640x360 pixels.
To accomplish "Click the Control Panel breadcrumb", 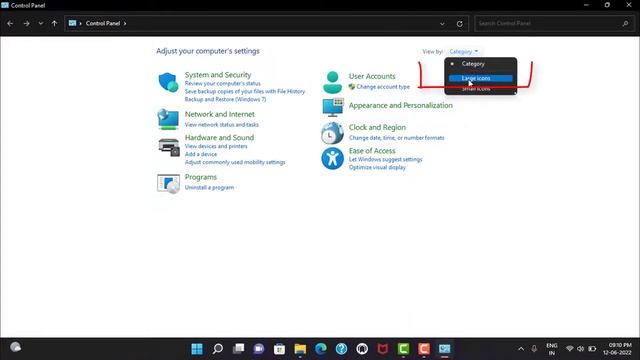I will click(x=103, y=24).
